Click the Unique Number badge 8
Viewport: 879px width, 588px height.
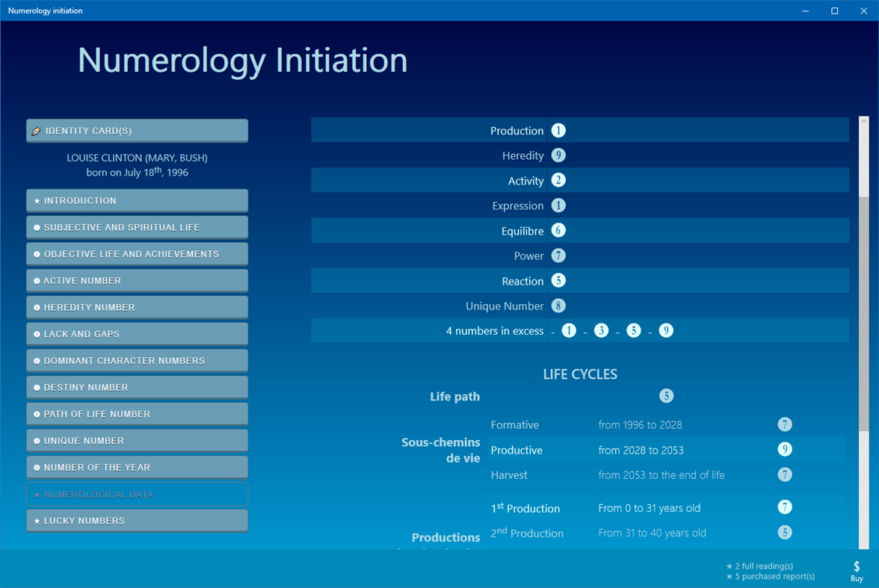pos(558,306)
